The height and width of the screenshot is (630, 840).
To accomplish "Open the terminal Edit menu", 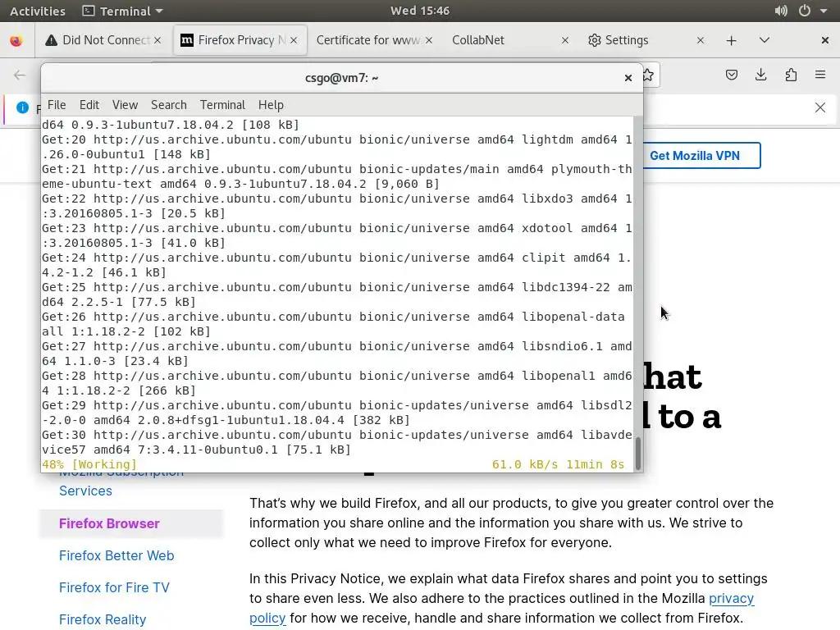I will point(89,105).
